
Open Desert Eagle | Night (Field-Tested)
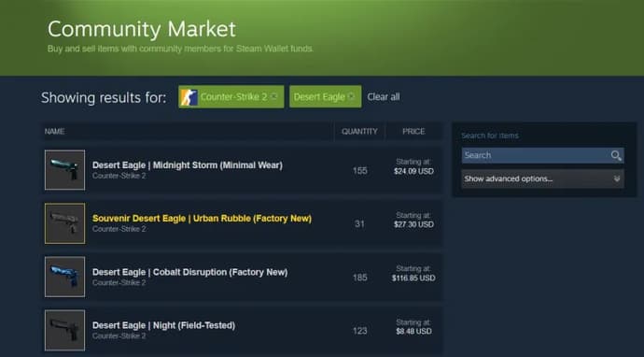tap(163, 325)
